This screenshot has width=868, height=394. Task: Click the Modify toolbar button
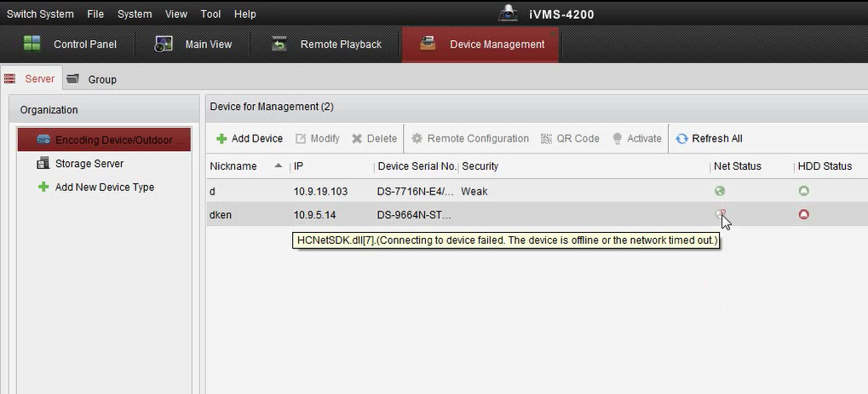318,138
